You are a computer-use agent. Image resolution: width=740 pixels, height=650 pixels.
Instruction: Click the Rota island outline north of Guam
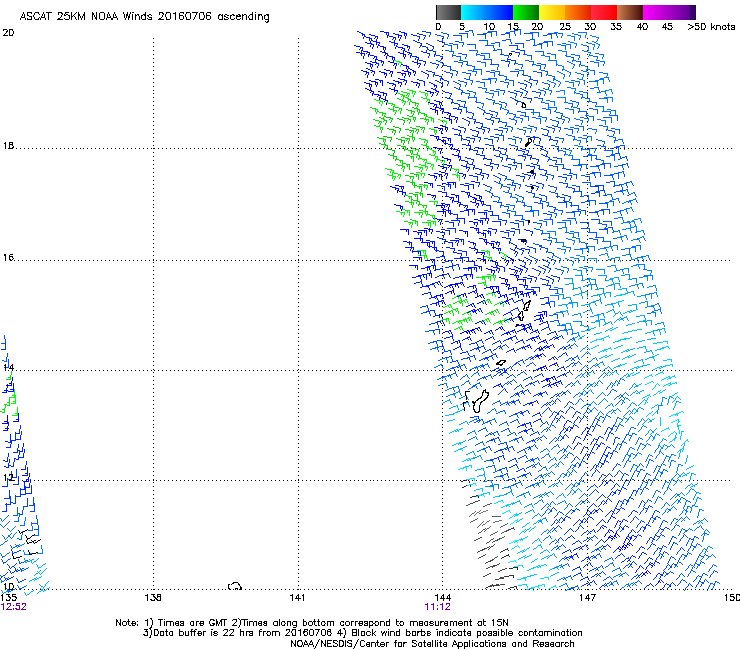pyautogui.click(x=501, y=363)
